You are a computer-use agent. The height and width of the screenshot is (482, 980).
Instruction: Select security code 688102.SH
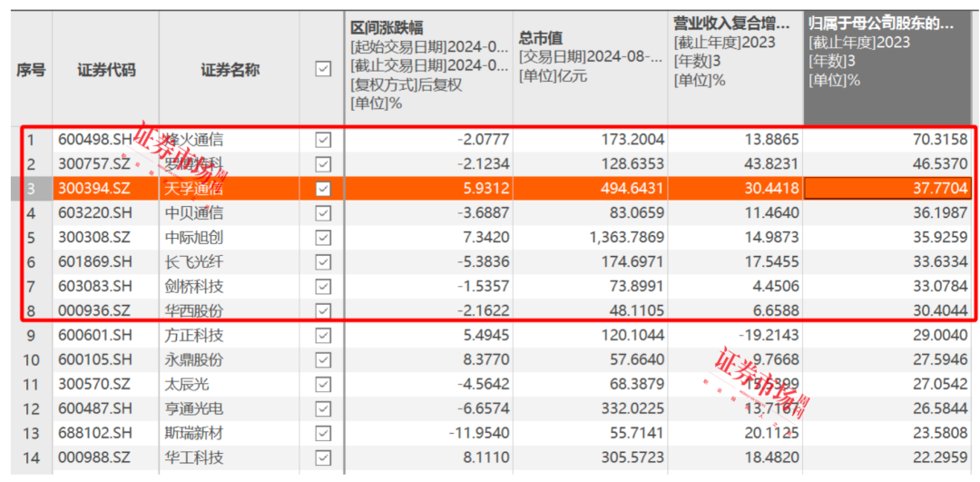tap(95, 433)
